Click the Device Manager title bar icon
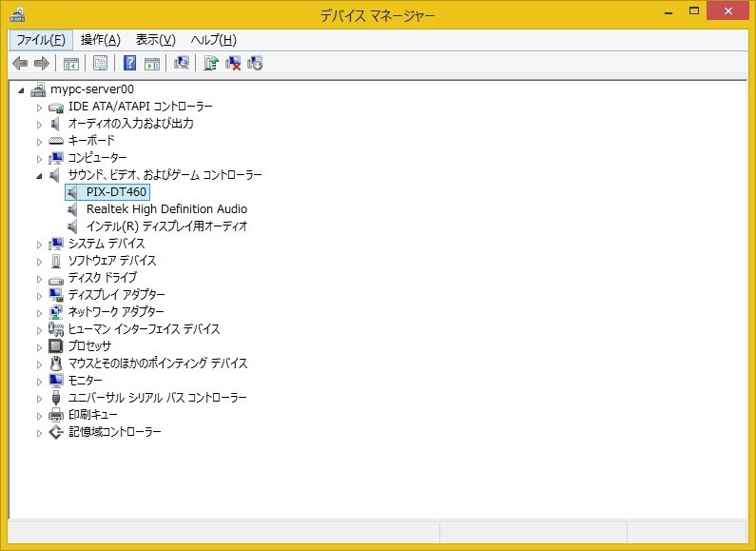The height and width of the screenshot is (551, 756). (x=17, y=14)
